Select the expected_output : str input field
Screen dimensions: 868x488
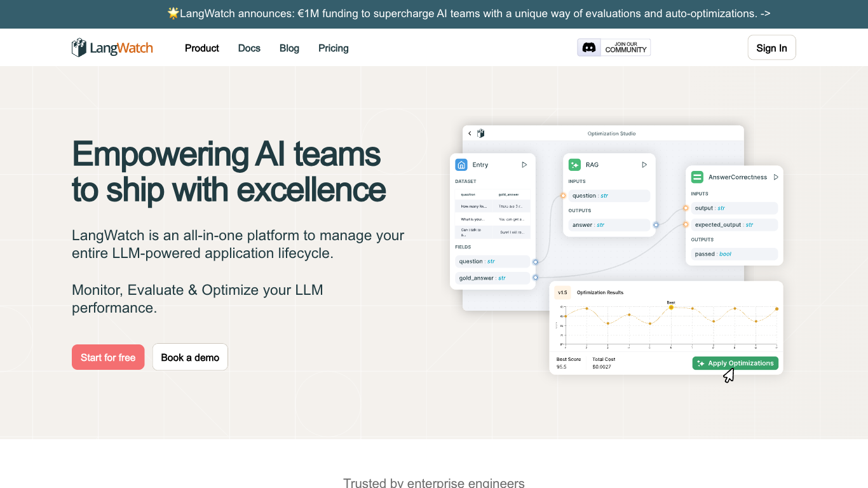pos(735,225)
